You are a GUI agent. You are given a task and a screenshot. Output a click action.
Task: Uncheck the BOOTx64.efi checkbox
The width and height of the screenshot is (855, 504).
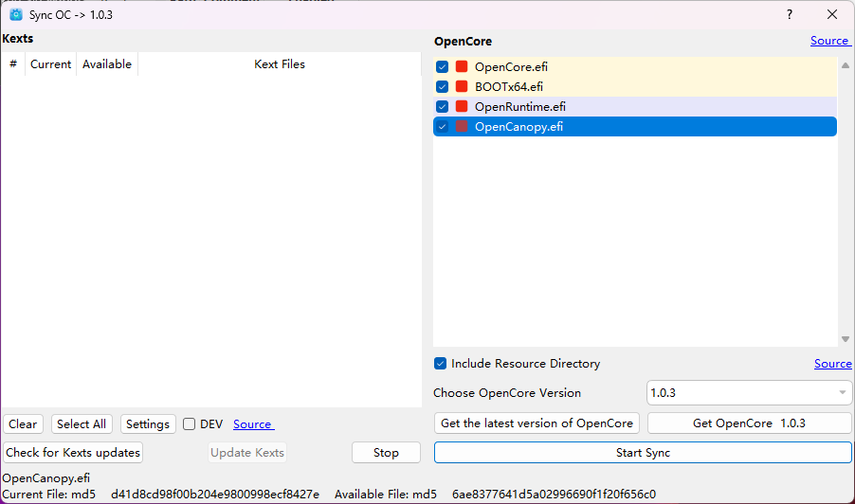[x=443, y=86]
